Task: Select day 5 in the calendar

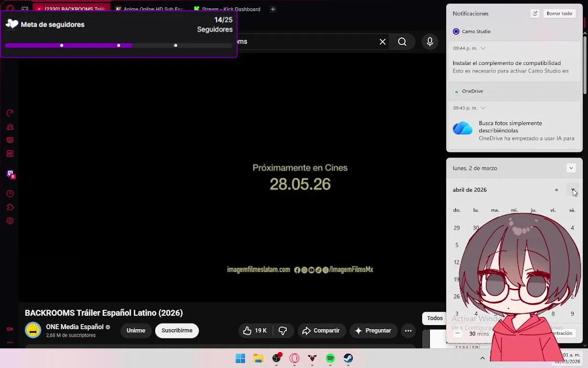Action: [x=457, y=245]
